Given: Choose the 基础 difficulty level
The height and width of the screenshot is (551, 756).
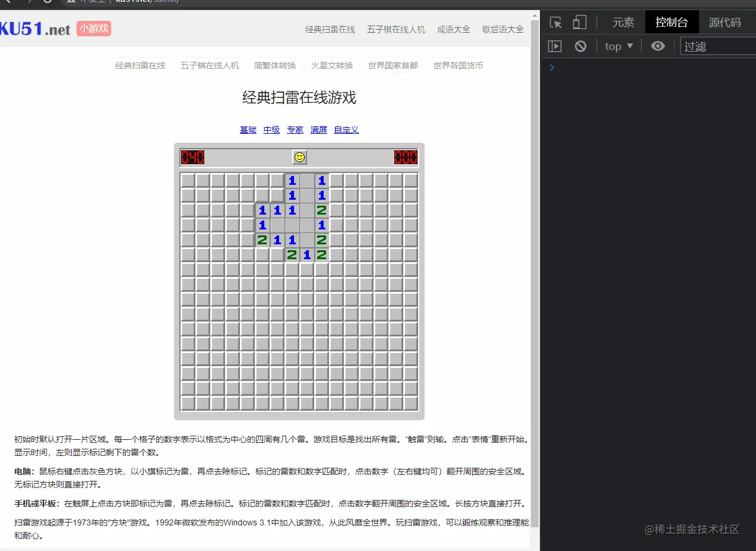Looking at the screenshot, I should 248,130.
